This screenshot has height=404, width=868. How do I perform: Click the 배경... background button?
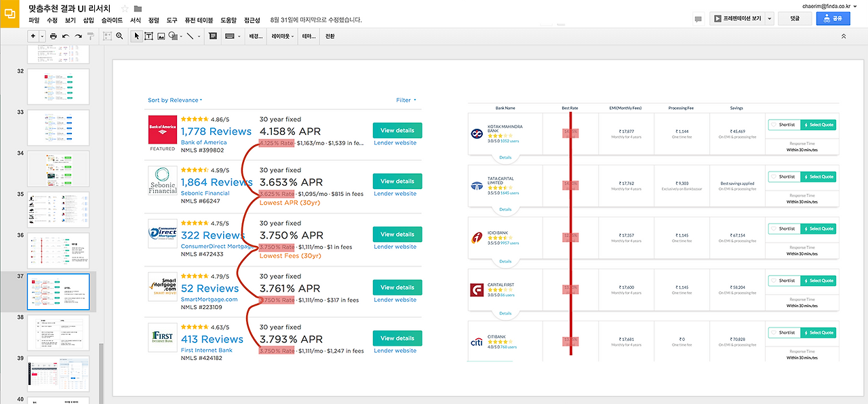(255, 36)
